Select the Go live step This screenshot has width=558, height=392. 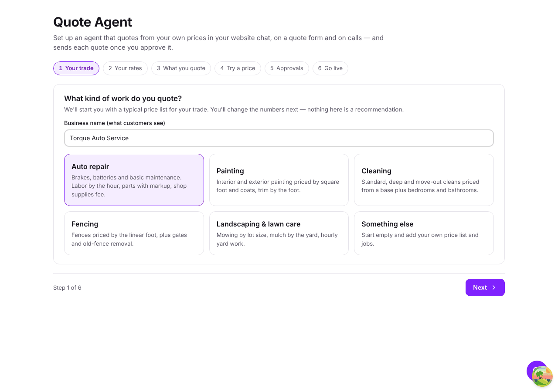[330, 68]
